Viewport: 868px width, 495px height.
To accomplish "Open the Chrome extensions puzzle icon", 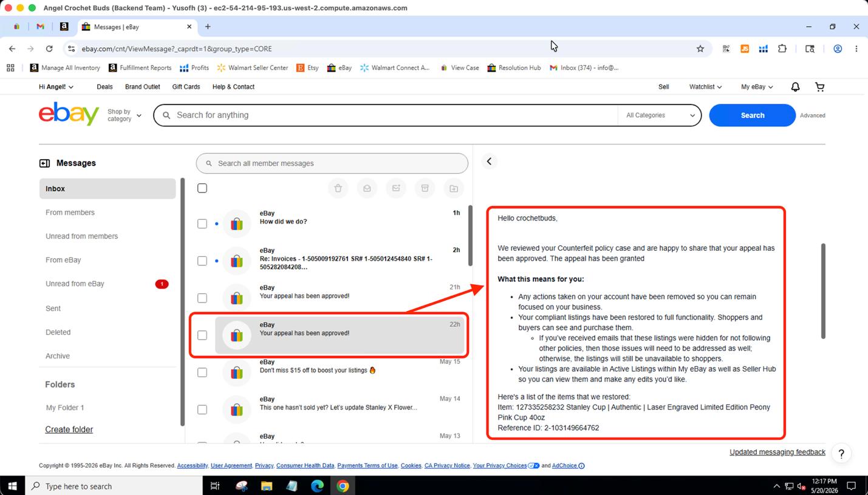I will (x=782, y=49).
